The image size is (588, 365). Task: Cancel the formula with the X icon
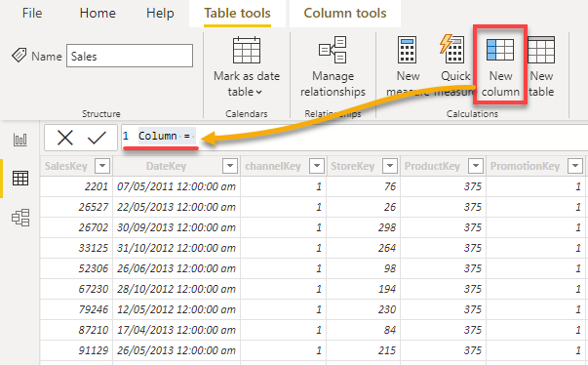[65, 138]
